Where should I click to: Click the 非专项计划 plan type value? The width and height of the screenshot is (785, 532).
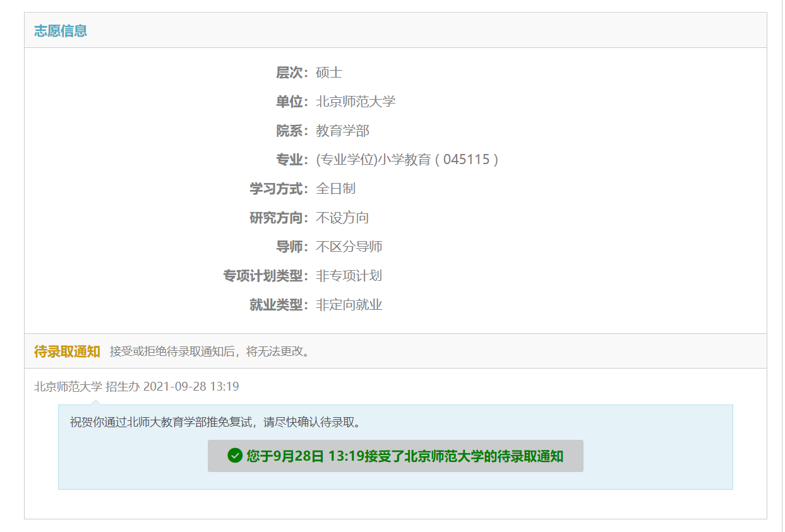[x=349, y=276]
